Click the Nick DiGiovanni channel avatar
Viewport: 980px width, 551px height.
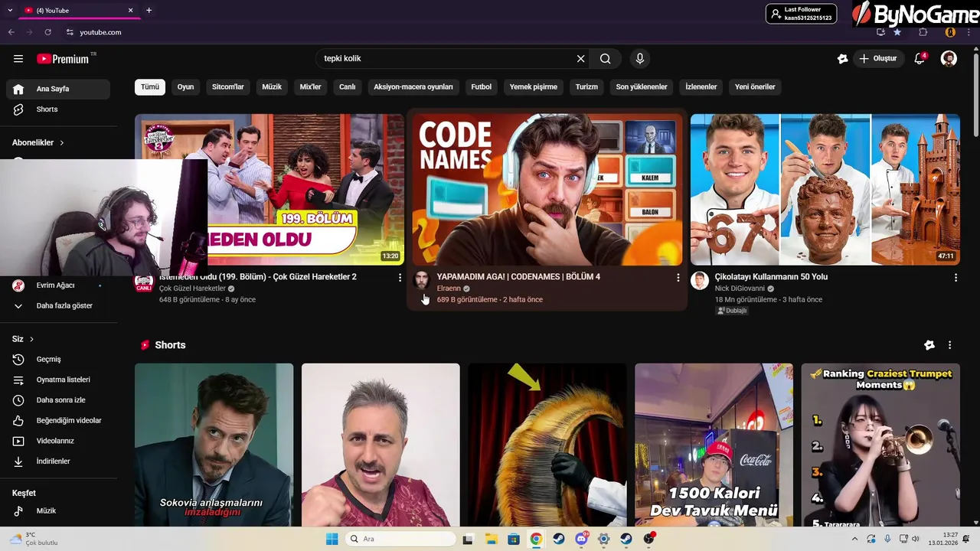(x=700, y=280)
